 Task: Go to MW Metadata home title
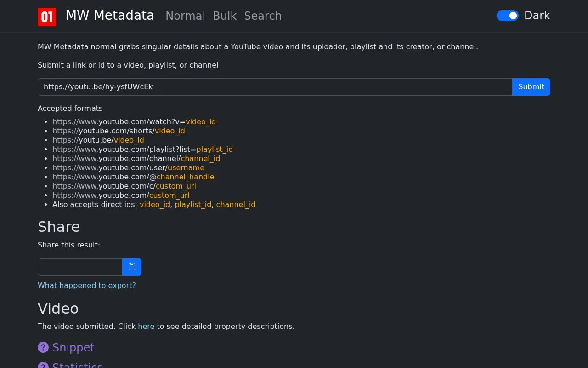(110, 15)
